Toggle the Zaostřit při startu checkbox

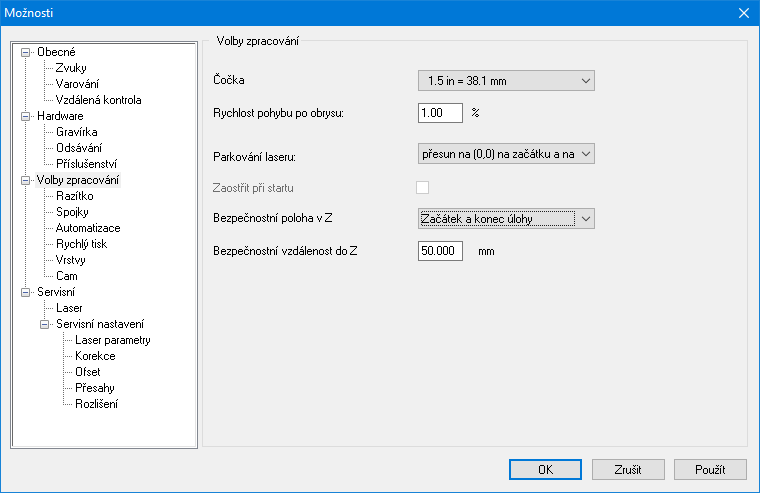423,187
